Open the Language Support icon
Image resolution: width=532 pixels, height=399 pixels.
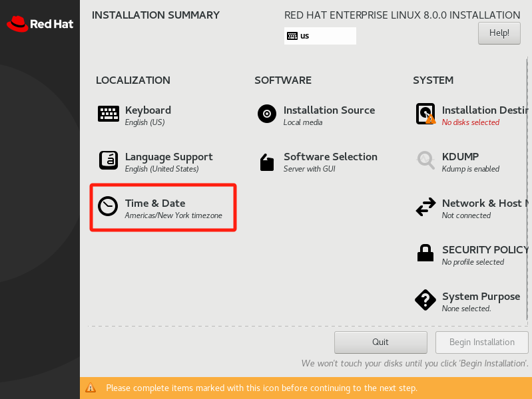pyautogui.click(x=109, y=160)
